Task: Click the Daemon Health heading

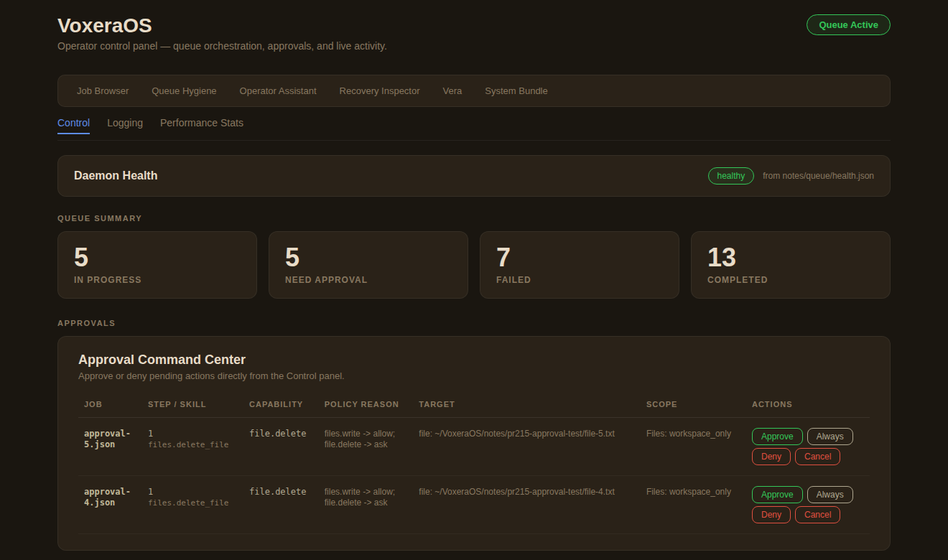Action: pyautogui.click(x=116, y=176)
